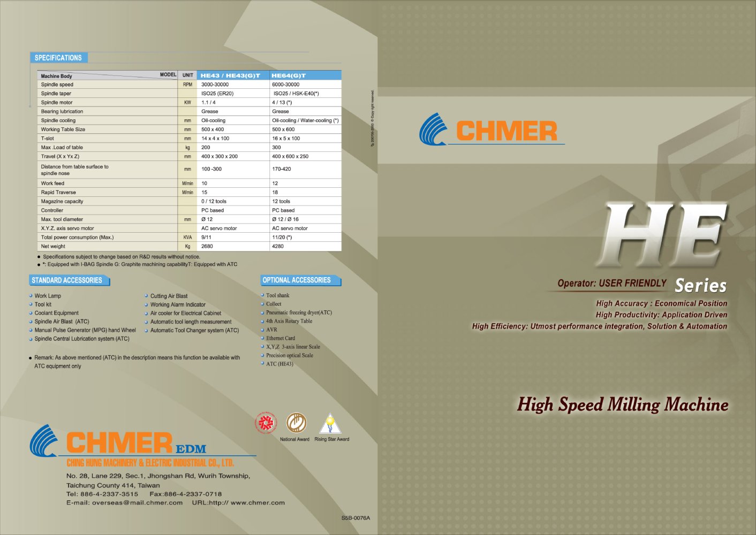Click 'Air cooler for Electrical Cabinet'
Image resolution: width=756 pixels, height=535 pixels.
(x=186, y=313)
